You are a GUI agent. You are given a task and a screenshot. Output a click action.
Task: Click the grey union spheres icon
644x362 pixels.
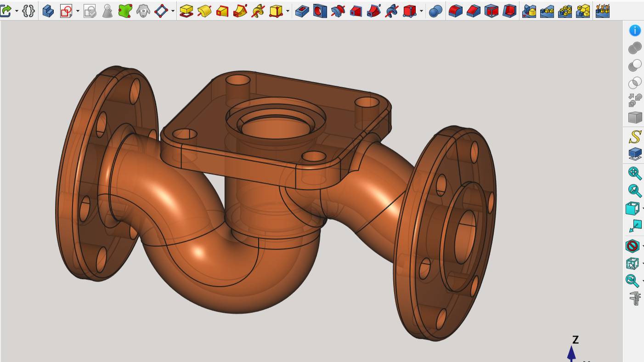tap(635, 48)
